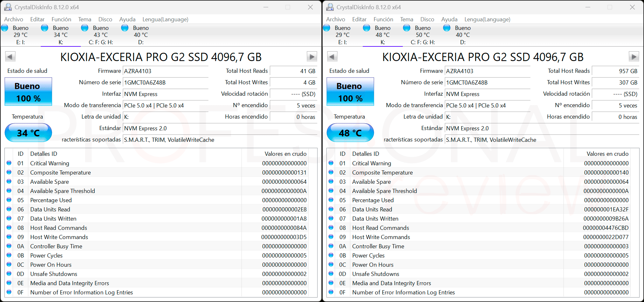This screenshot has width=644, height=302.
Task: Select E: I: disk status orb in left window
Action: pos(5,28)
